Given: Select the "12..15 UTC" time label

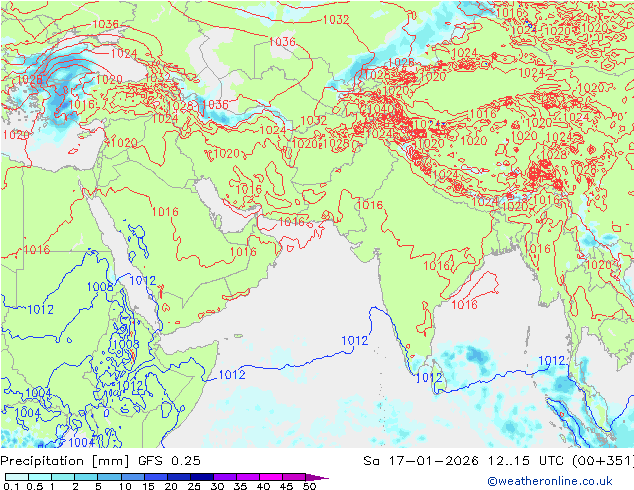Looking at the screenshot, I should pos(527,460).
